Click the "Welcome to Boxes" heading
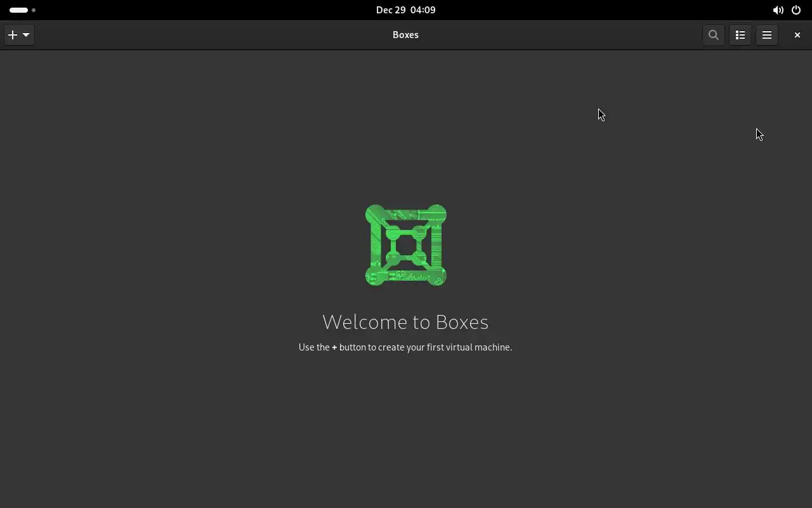812x508 pixels. (405, 322)
